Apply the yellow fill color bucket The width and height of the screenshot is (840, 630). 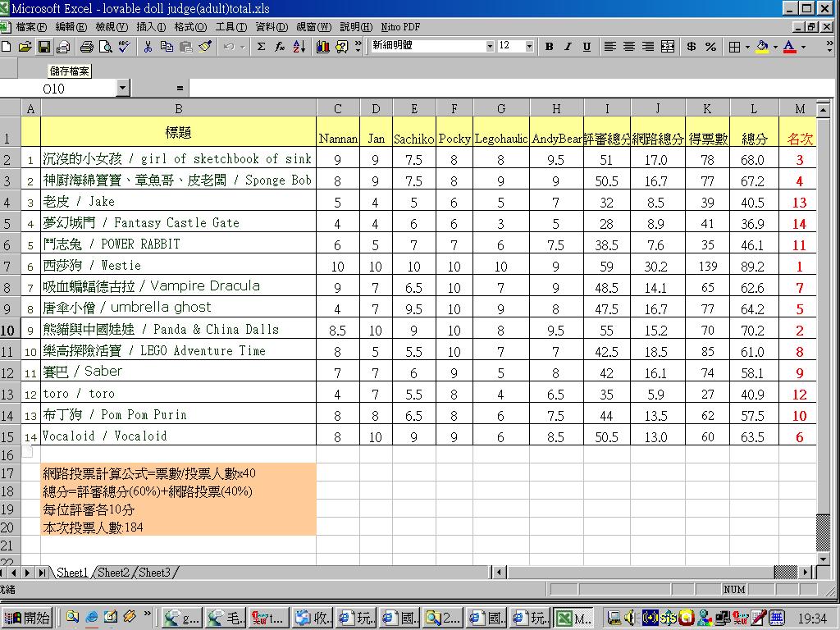point(762,47)
